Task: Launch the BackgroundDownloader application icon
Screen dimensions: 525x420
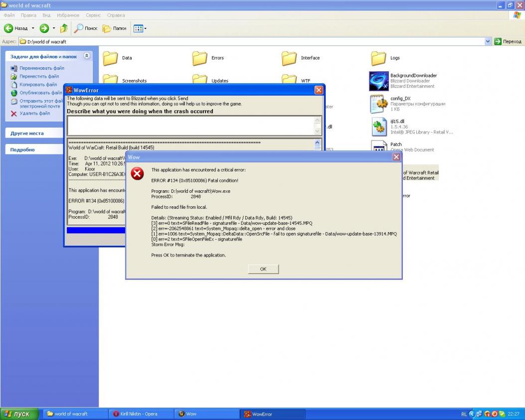Action: [379, 81]
